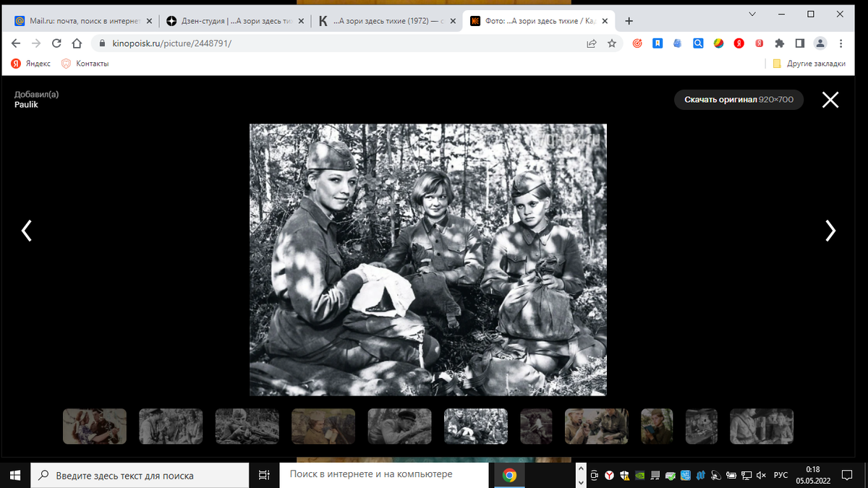Select the fourth thumbnail, girl in garrison cap

[323, 426]
